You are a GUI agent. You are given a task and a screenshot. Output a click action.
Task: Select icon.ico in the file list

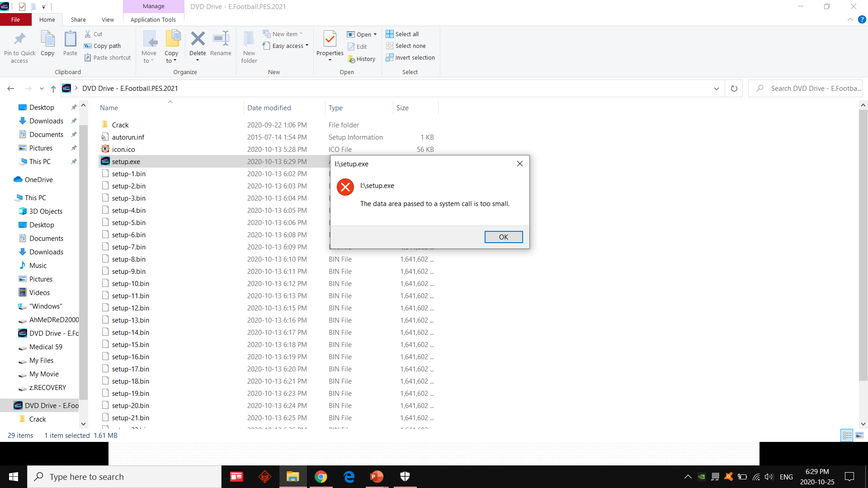pyautogui.click(x=123, y=149)
